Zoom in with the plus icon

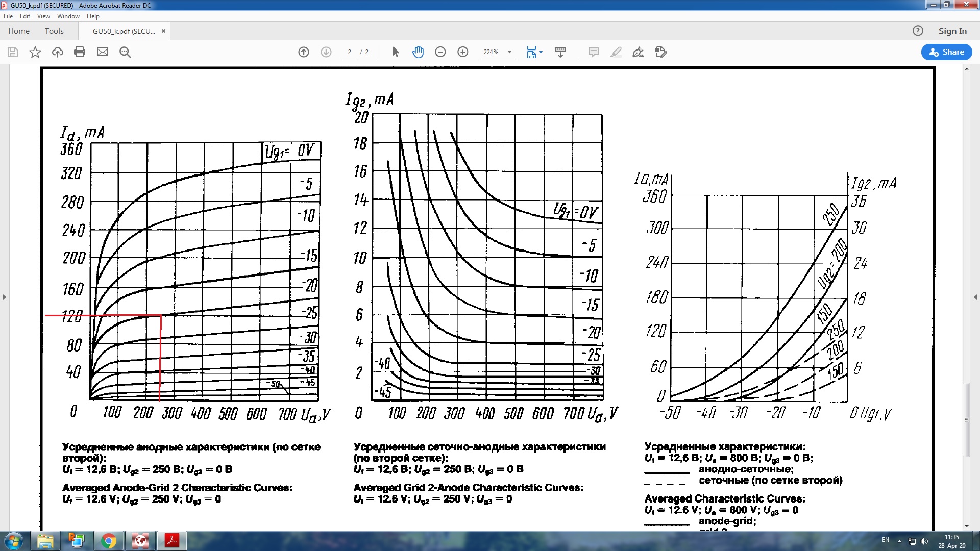click(463, 52)
